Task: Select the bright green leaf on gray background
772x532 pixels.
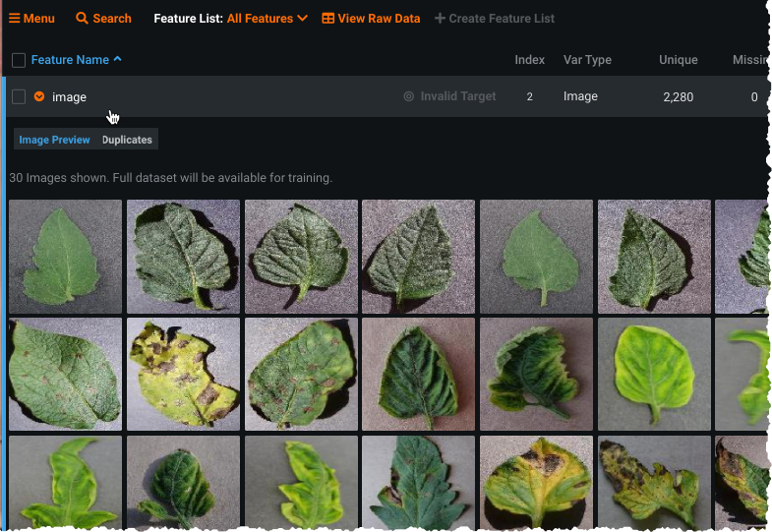Action: point(654,374)
